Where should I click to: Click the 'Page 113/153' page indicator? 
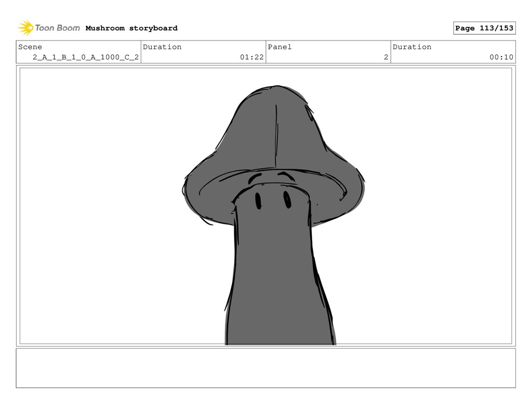coord(484,28)
